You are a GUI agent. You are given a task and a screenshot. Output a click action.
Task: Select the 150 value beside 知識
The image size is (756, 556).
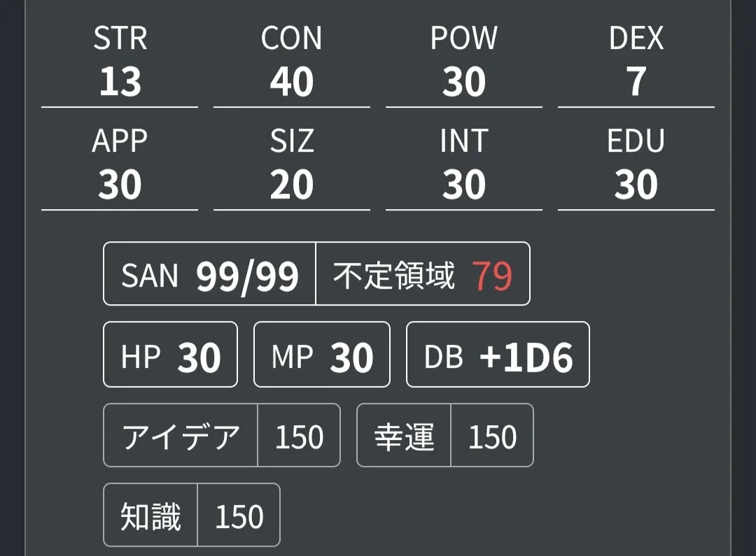[x=239, y=515]
